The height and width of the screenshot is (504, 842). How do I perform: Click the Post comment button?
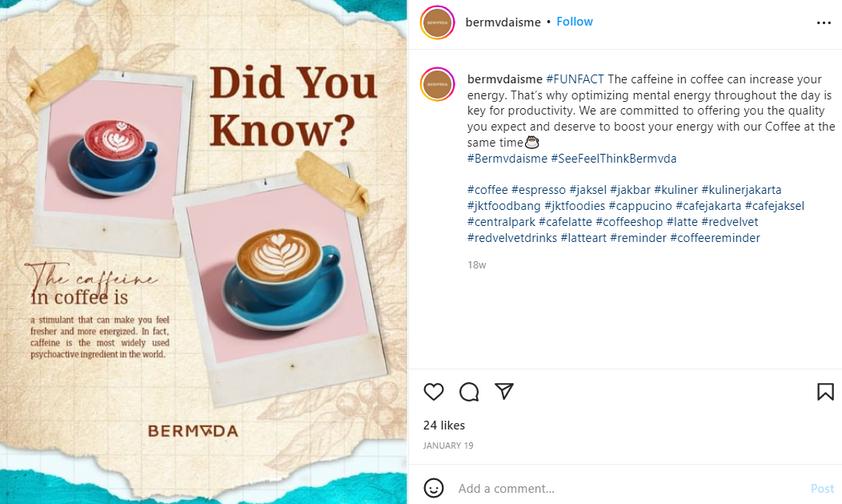[822, 488]
